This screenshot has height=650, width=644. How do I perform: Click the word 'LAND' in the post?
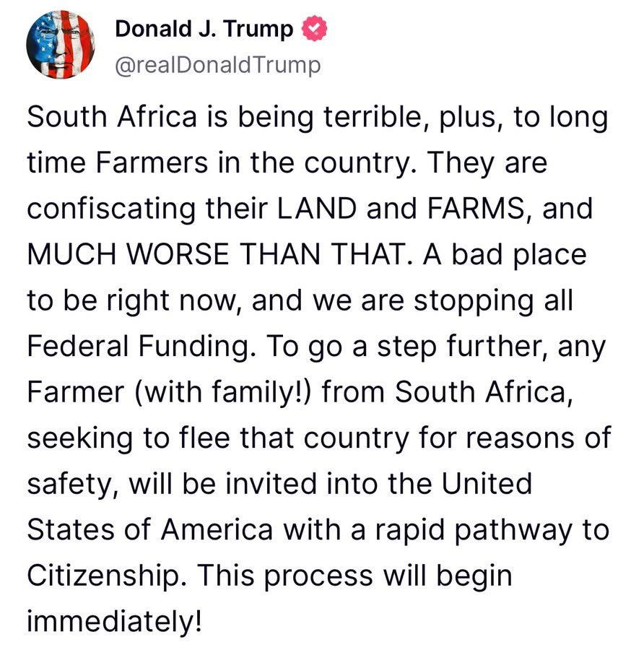317,208
